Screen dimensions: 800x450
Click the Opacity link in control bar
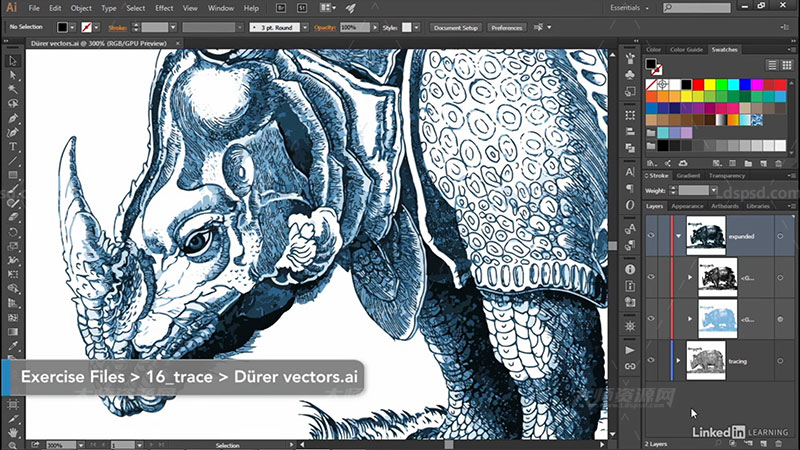pyautogui.click(x=325, y=28)
